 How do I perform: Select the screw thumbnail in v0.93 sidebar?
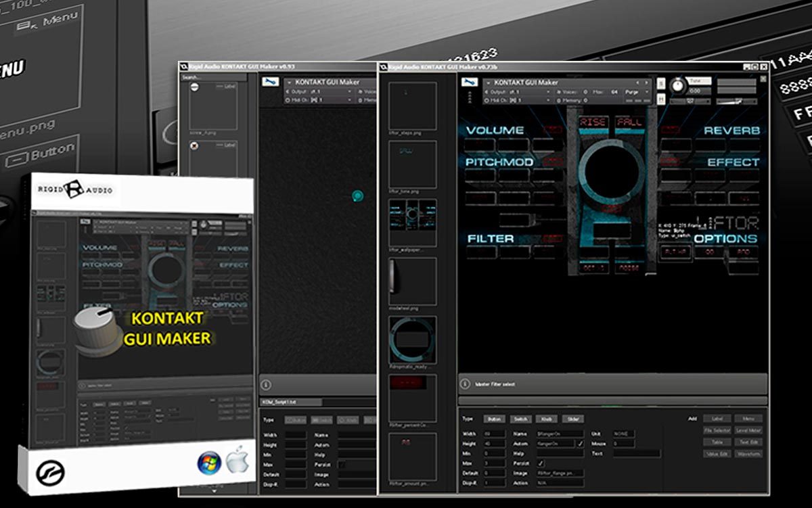click(x=213, y=106)
